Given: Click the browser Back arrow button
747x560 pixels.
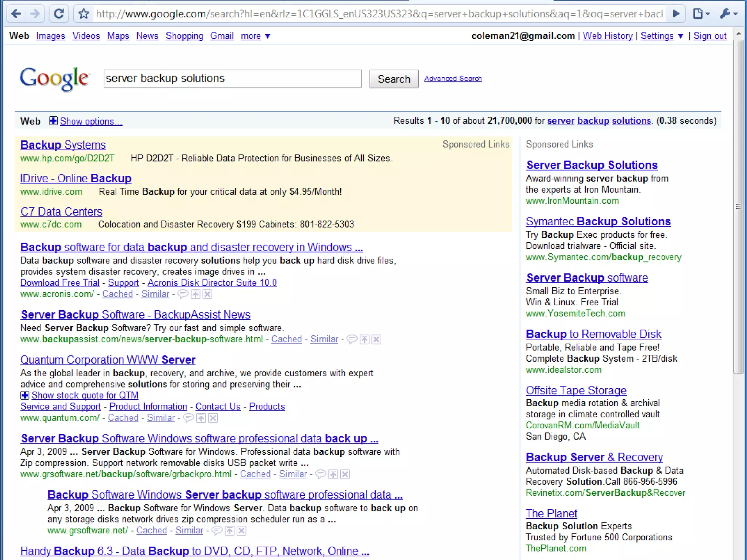Looking at the screenshot, I should tap(16, 14).
